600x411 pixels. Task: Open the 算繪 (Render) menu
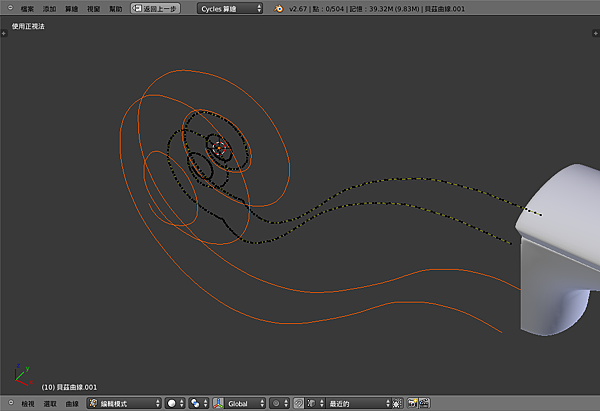tap(72, 8)
